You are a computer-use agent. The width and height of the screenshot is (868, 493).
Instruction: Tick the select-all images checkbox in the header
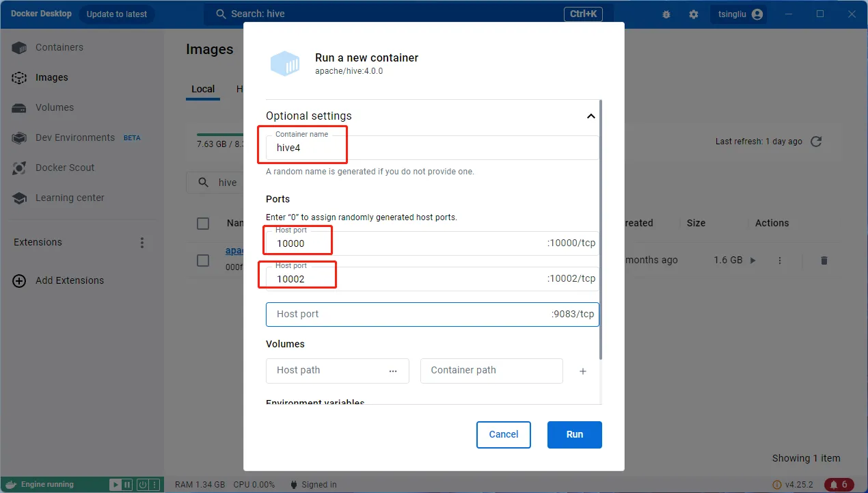tap(203, 224)
